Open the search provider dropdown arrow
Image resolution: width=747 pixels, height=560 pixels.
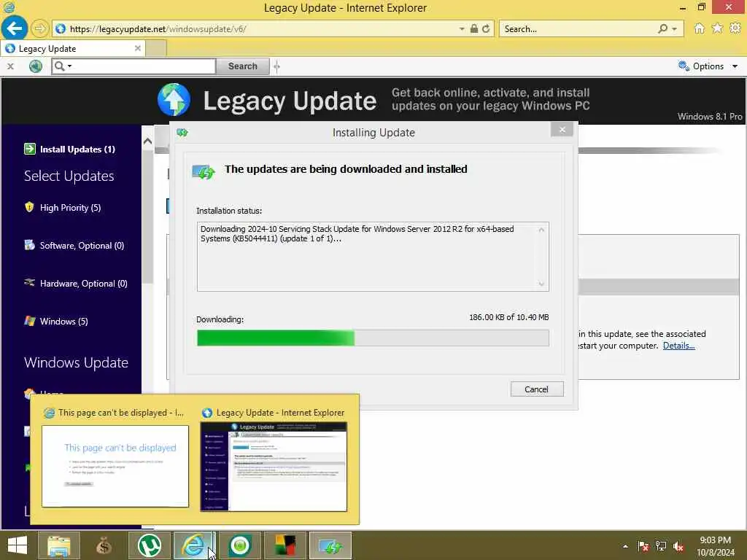(675, 28)
